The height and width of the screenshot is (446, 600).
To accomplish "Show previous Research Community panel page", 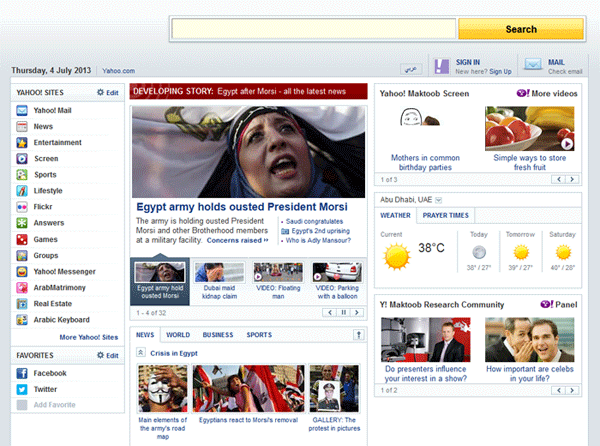I will click(x=559, y=390).
